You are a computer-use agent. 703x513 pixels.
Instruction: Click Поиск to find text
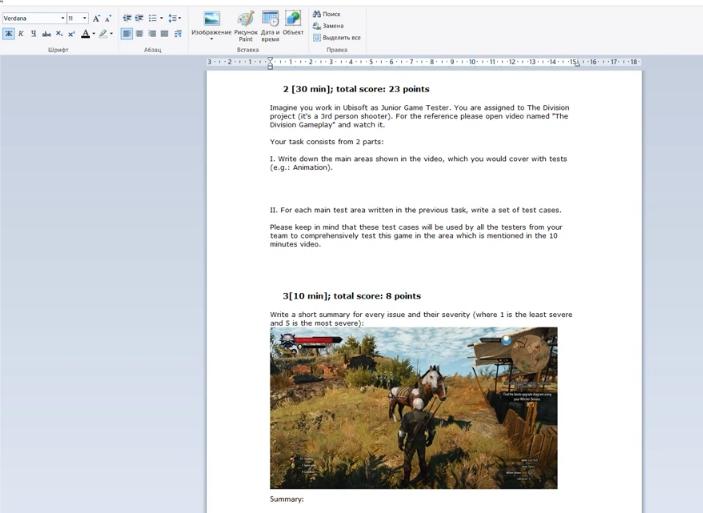pyautogui.click(x=327, y=14)
